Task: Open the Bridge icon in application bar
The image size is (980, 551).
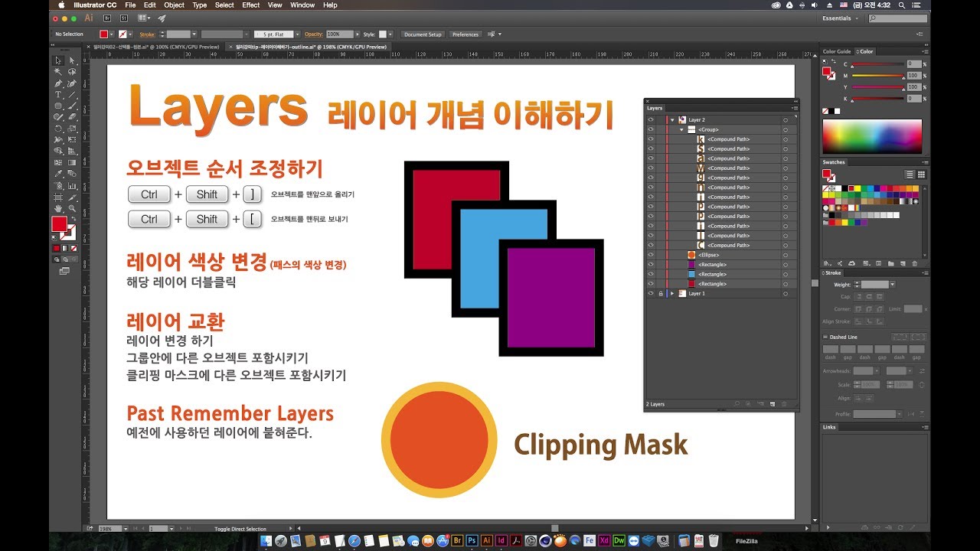Action: (106, 18)
